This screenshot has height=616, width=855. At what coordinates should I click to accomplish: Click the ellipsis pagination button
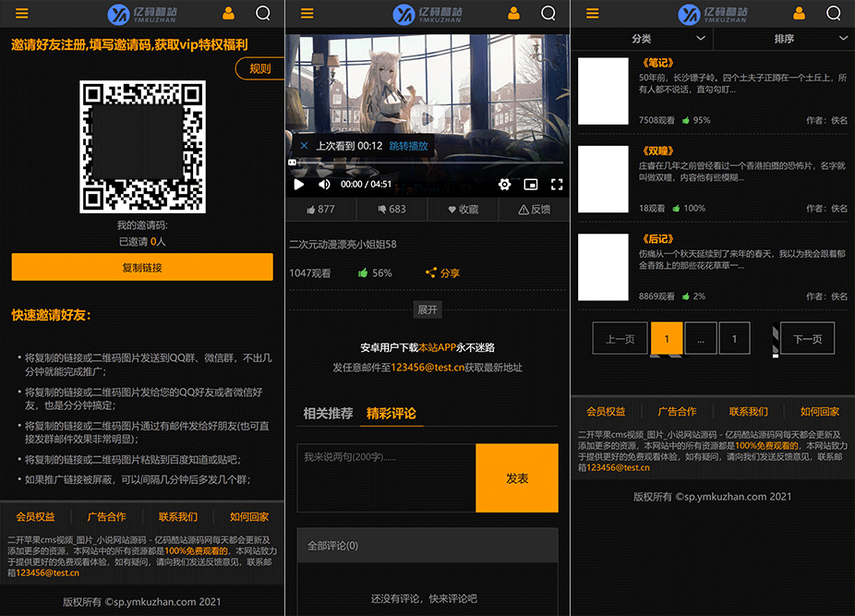pos(701,339)
